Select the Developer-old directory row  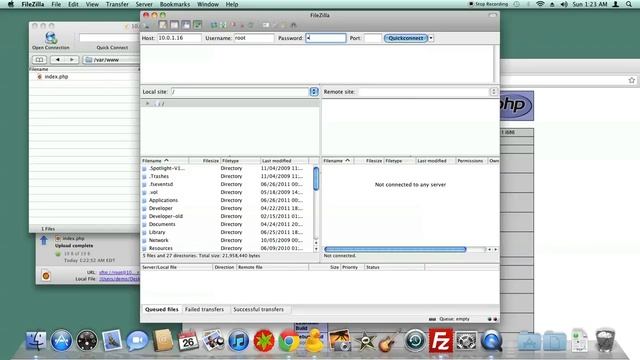pyautogui.click(x=227, y=216)
